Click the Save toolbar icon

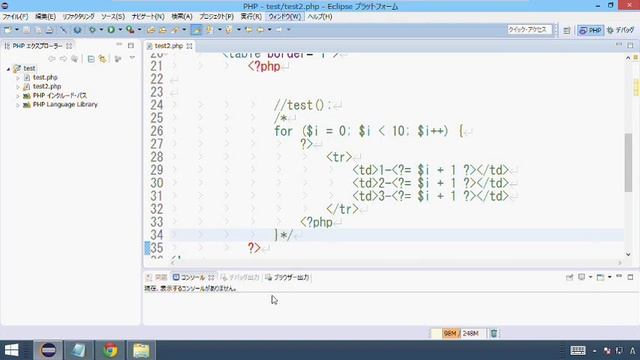(x=27, y=30)
